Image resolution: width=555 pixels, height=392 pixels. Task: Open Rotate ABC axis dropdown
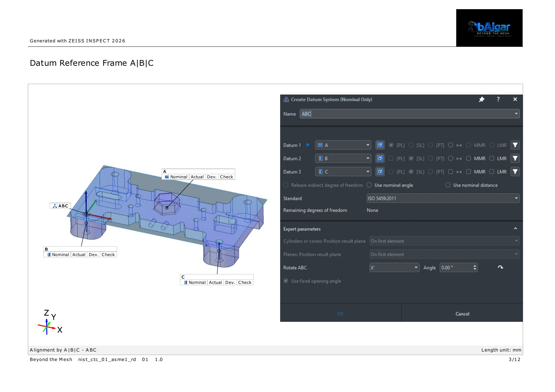tap(394, 267)
